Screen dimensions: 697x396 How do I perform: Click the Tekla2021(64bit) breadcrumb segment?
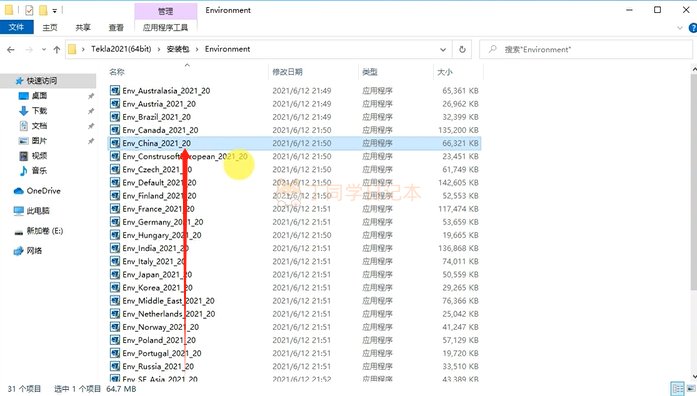coord(121,49)
